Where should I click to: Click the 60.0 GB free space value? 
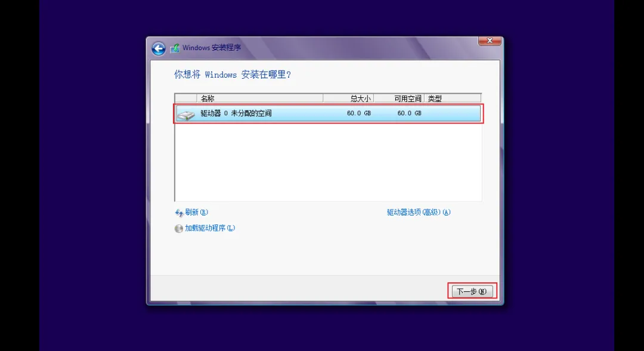[x=409, y=113]
